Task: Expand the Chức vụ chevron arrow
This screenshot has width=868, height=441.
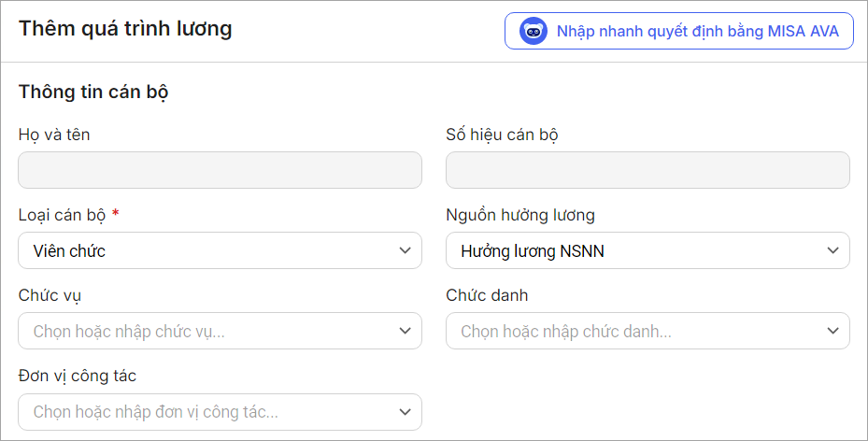Action: [x=405, y=331]
